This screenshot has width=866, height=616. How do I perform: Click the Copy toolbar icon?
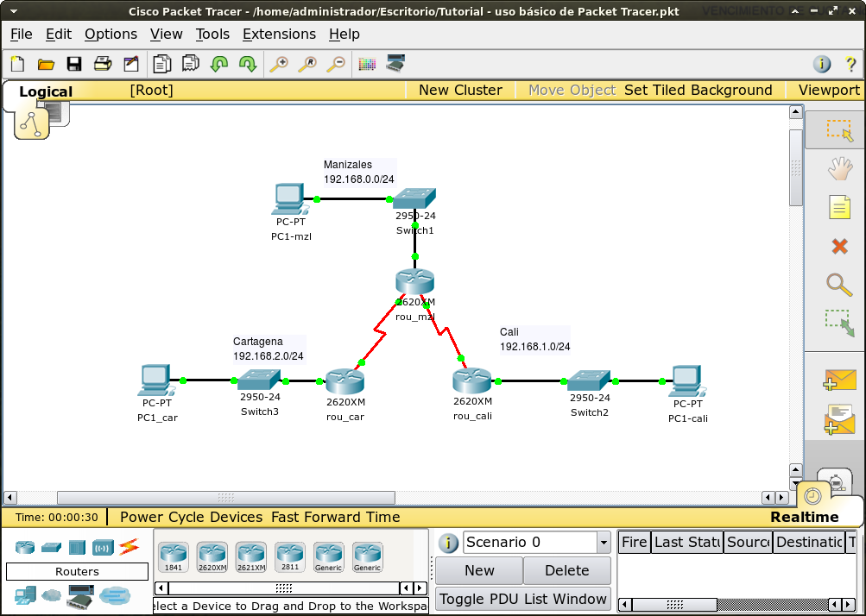[x=161, y=64]
